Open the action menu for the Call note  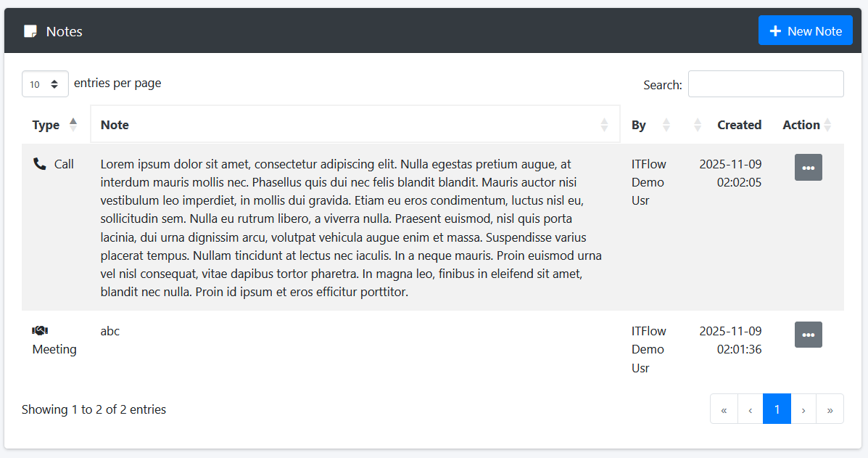tap(808, 168)
